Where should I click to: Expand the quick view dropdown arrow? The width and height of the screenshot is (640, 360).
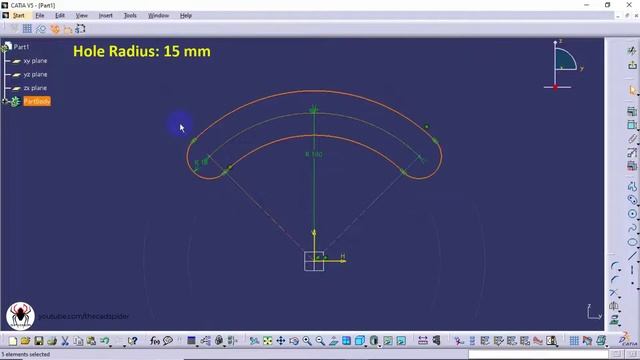[366, 347]
